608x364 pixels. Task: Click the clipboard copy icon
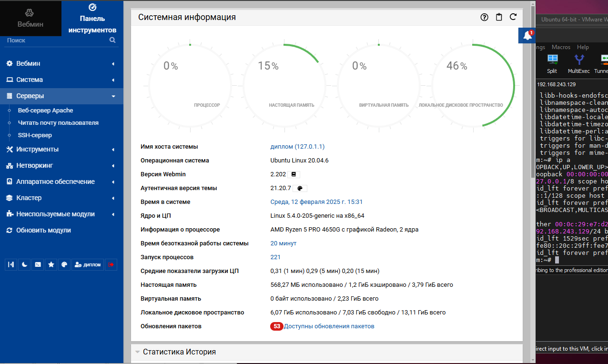point(499,17)
